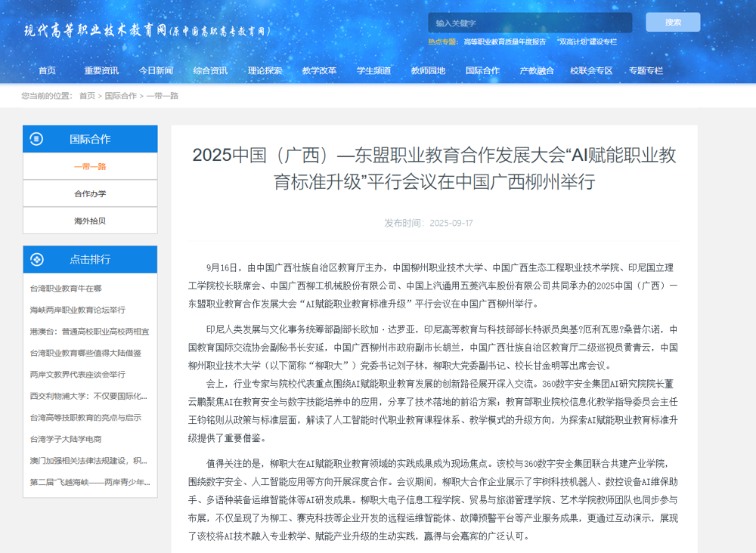Open the "双高计划"建设专栏 hot topic link
756x553 pixels.
tap(587, 42)
